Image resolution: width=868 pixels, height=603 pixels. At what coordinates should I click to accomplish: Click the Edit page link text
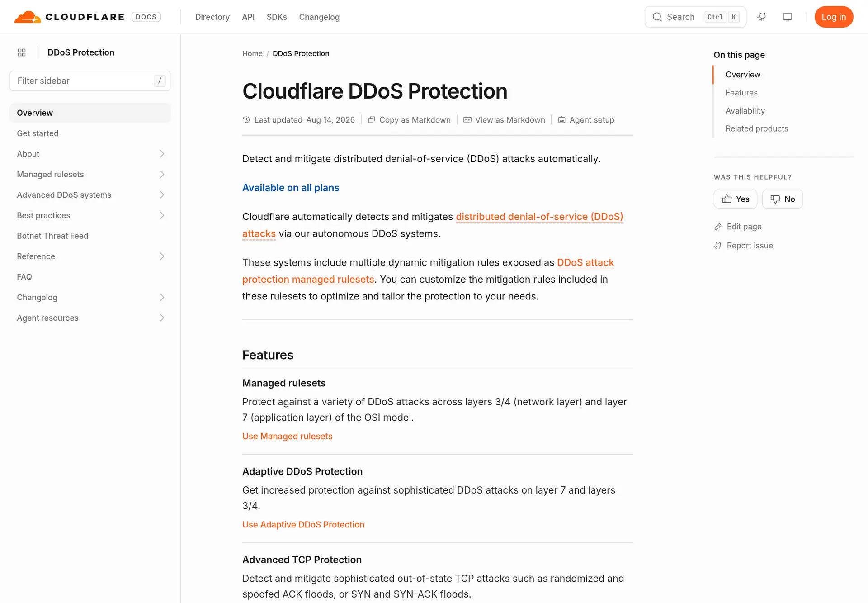tap(744, 227)
